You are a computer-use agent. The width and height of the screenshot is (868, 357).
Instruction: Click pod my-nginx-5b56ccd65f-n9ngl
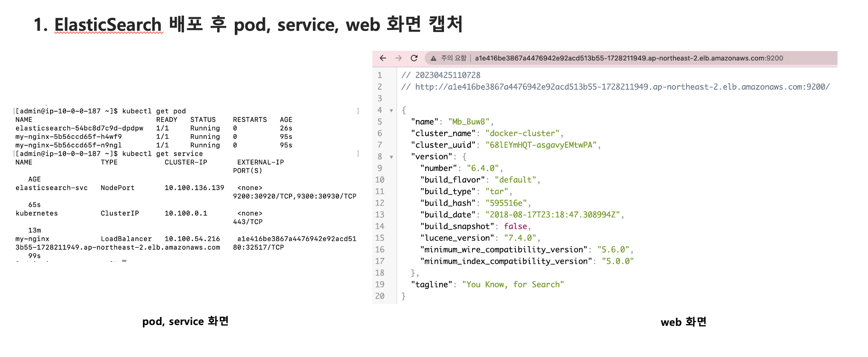[x=69, y=145]
